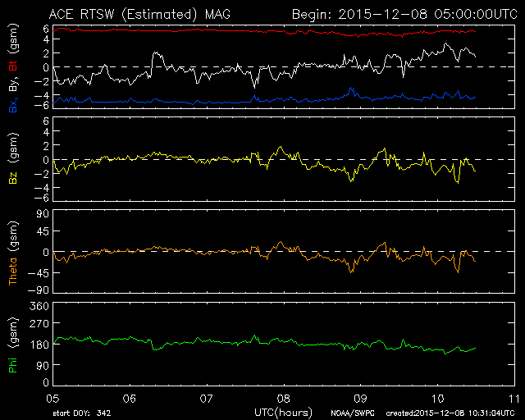Click the '360' Phi axis value
Viewport: 525px width, 420px height.
[x=39, y=306]
